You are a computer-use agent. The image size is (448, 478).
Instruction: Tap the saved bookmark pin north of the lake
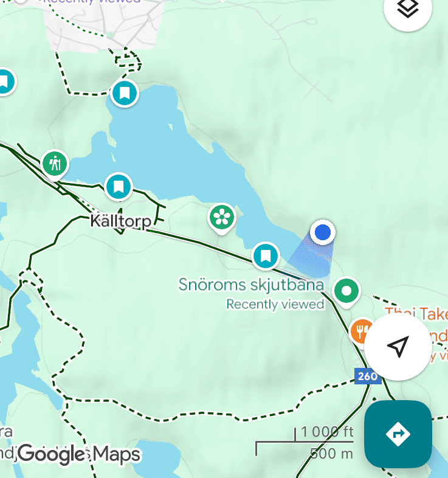click(x=125, y=93)
